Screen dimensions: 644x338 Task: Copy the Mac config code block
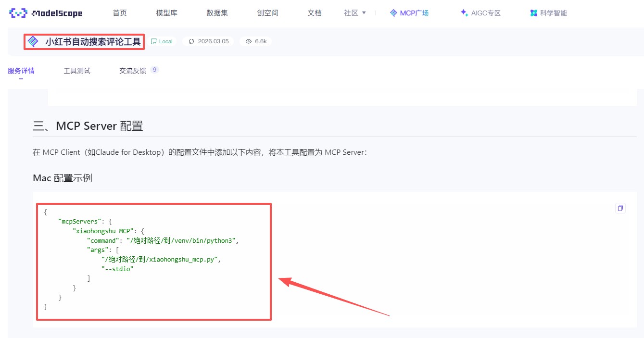tap(620, 208)
